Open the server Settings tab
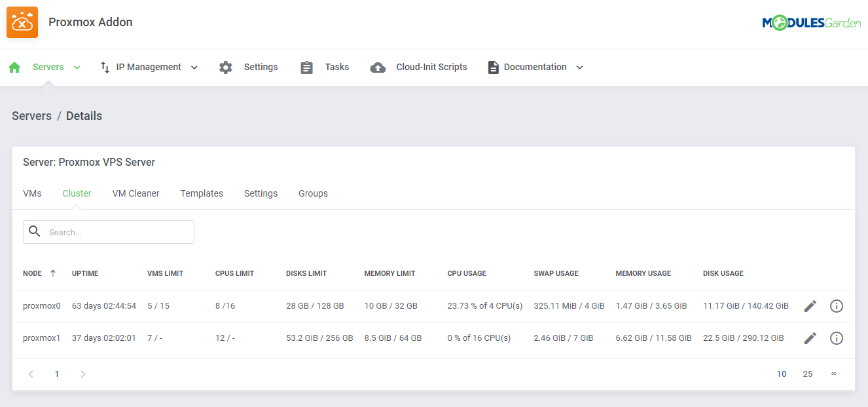The height and width of the screenshot is (407, 868). pyautogui.click(x=261, y=193)
